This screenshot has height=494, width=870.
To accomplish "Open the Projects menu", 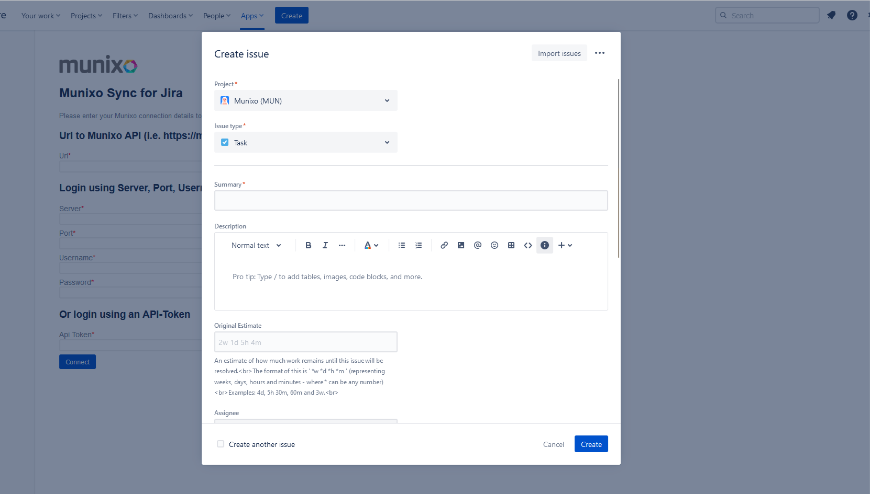I will 86,16.
